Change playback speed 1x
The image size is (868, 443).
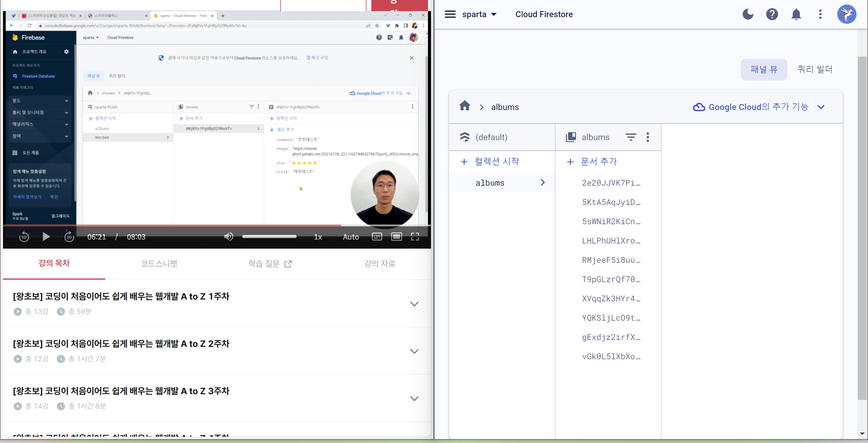318,237
